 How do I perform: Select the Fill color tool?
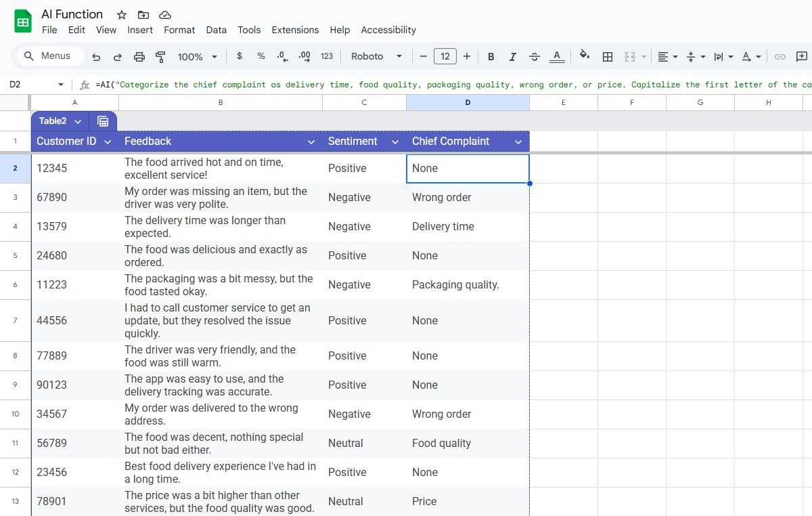[x=584, y=56]
